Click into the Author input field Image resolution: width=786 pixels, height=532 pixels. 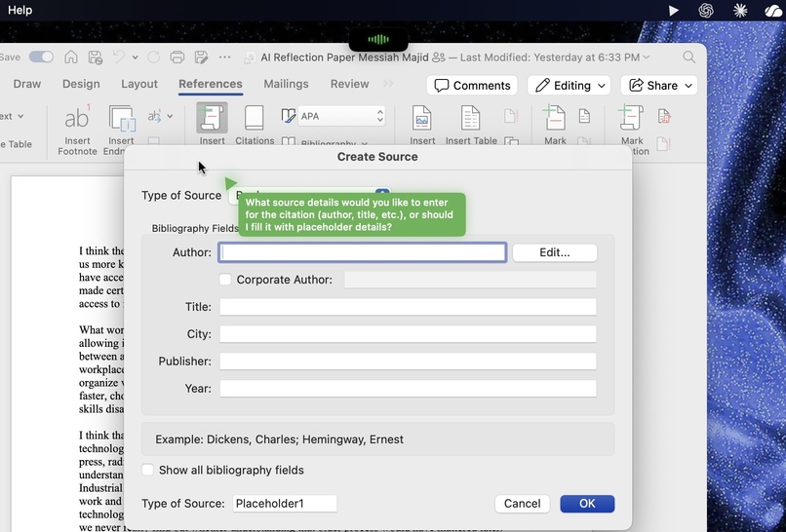[362, 252]
